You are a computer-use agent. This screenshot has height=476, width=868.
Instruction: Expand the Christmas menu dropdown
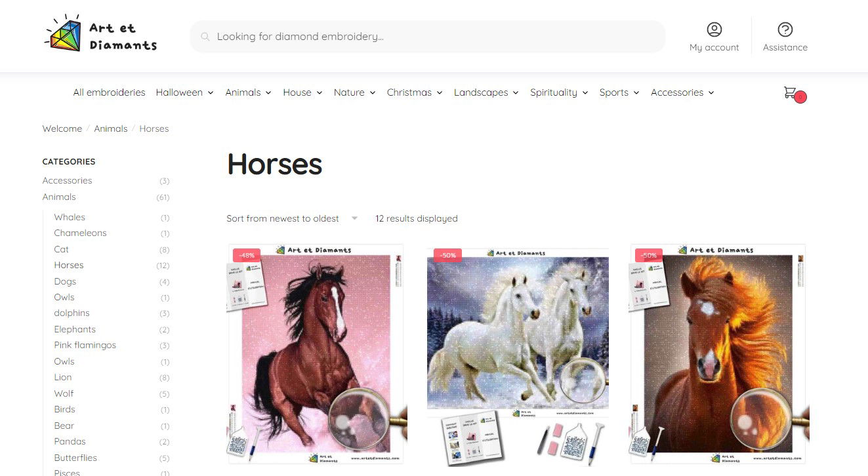point(440,93)
